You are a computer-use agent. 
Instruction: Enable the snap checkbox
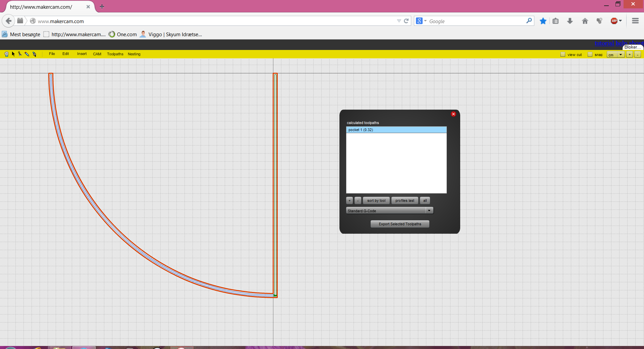pyautogui.click(x=590, y=55)
